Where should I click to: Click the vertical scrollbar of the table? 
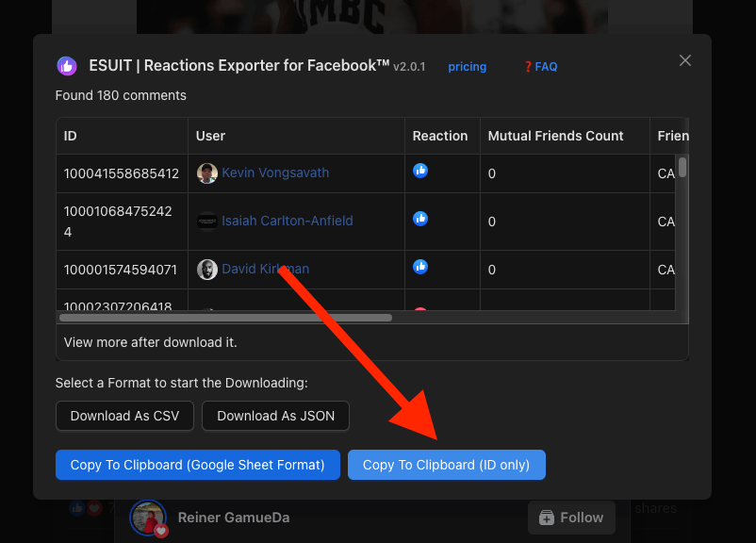[682, 168]
